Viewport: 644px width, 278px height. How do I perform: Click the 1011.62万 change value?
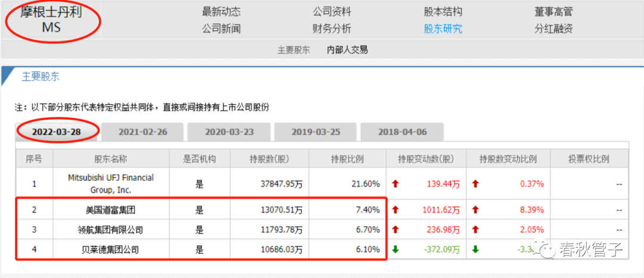coord(441,210)
